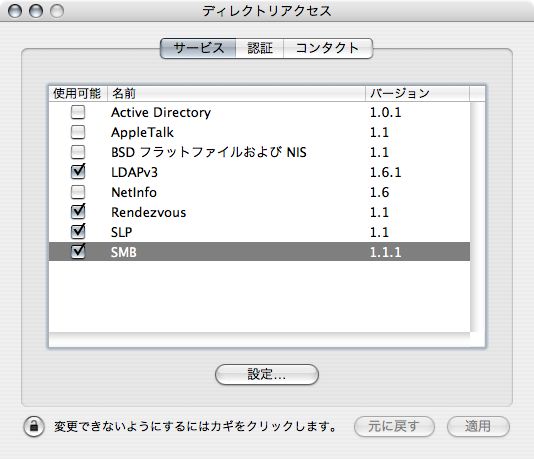Sort by the バージョン column header
534x459 pixels.
tap(418, 93)
